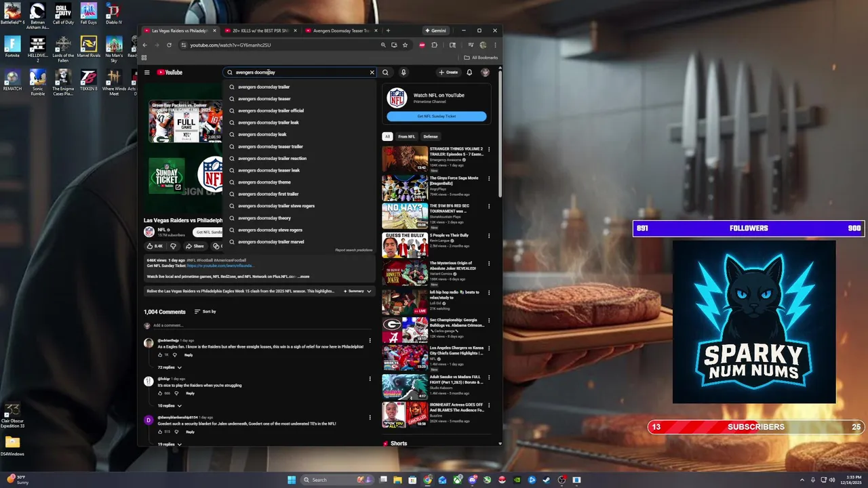The height and width of the screenshot is (488, 868).
Task: Open TEKKEN 8 desktop shortcut
Action: coord(89,79)
